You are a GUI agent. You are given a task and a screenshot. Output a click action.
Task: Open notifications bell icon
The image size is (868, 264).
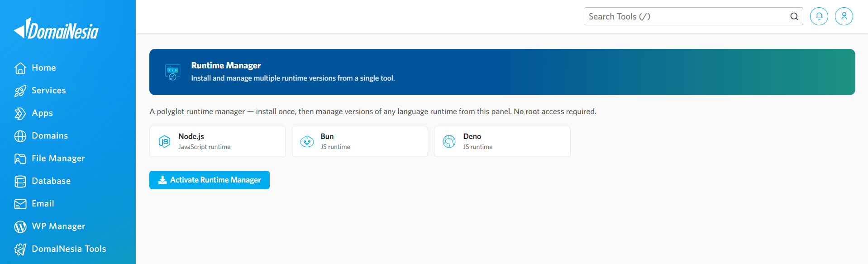(x=819, y=16)
